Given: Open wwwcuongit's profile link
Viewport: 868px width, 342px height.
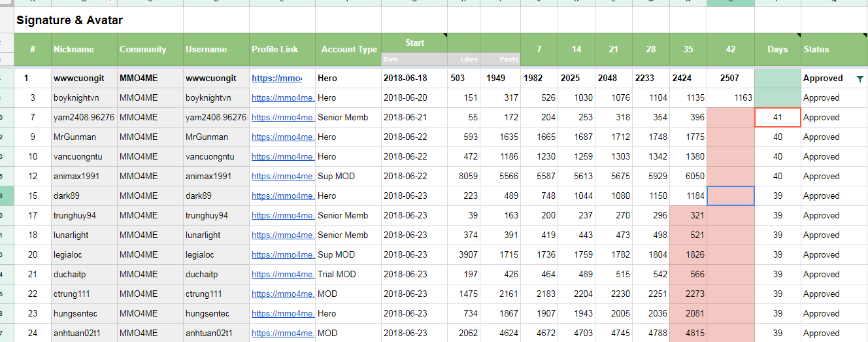Looking at the screenshot, I should point(276,78).
